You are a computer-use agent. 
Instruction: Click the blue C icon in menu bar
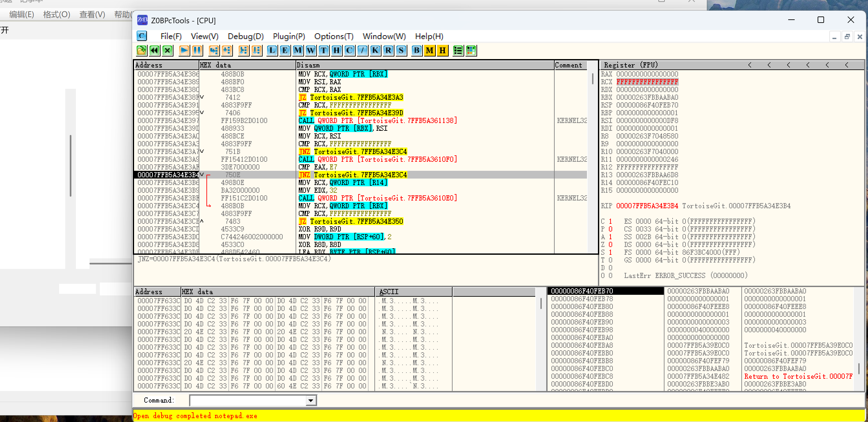click(x=142, y=36)
